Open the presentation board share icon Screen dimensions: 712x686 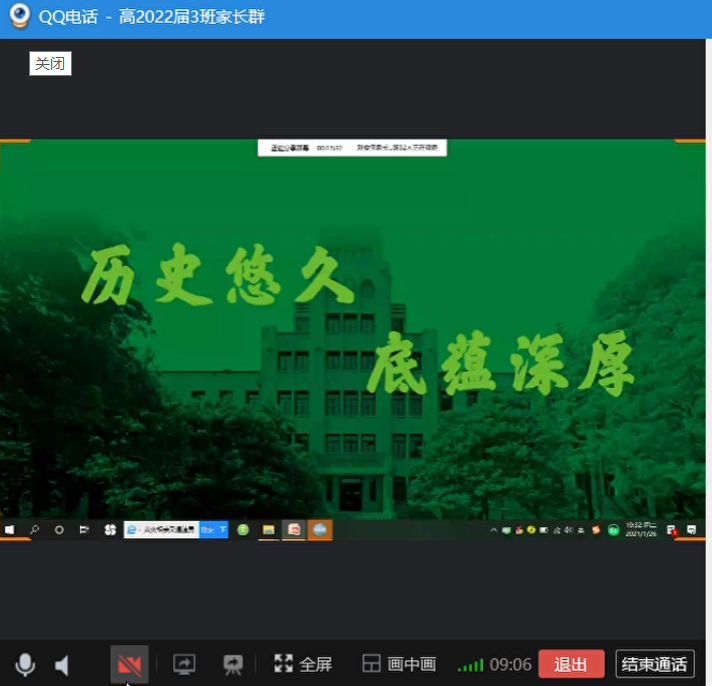[x=233, y=665]
